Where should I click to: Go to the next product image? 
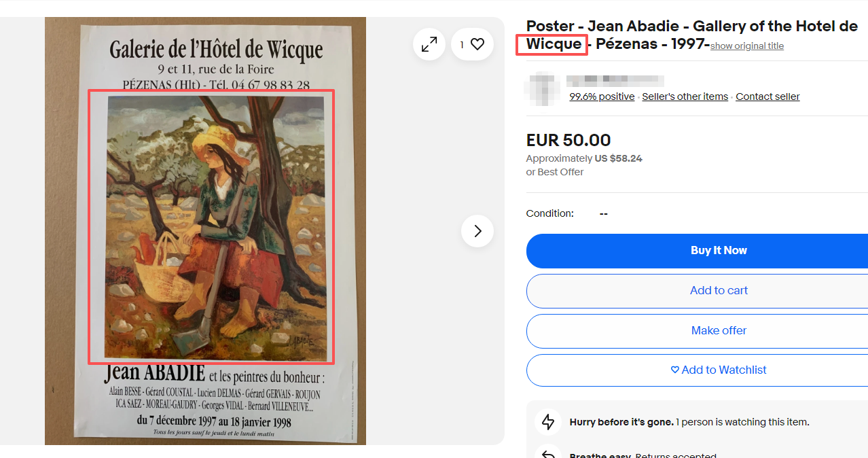pyautogui.click(x=477, y=231)
